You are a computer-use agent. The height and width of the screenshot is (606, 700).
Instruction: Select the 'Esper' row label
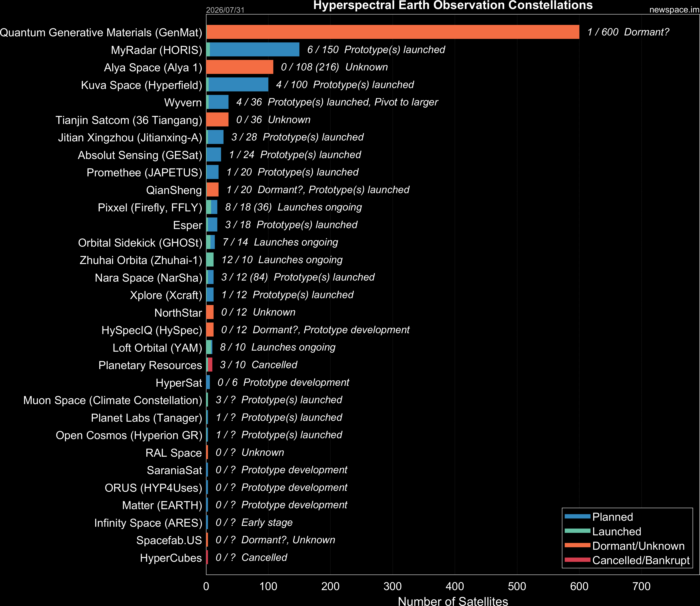click(187, 225)
